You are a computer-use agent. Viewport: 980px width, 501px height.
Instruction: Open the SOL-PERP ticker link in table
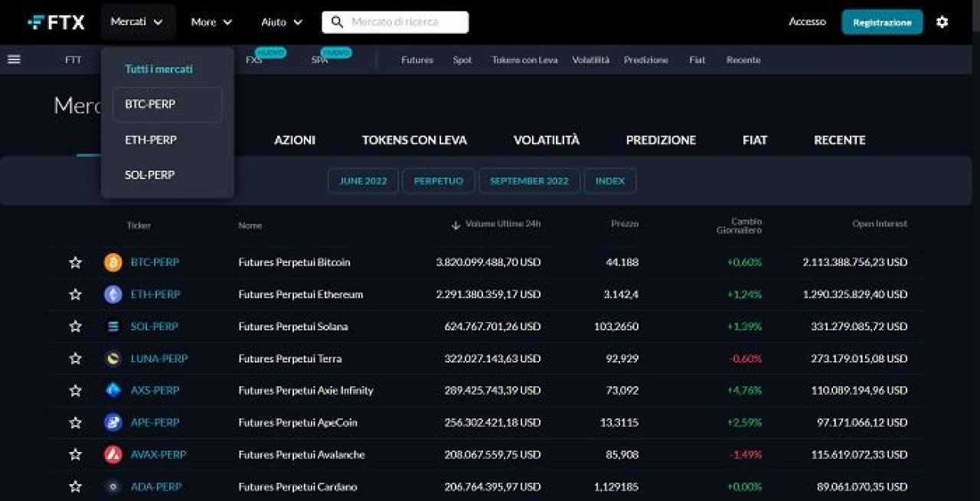[x=154, y=327]
